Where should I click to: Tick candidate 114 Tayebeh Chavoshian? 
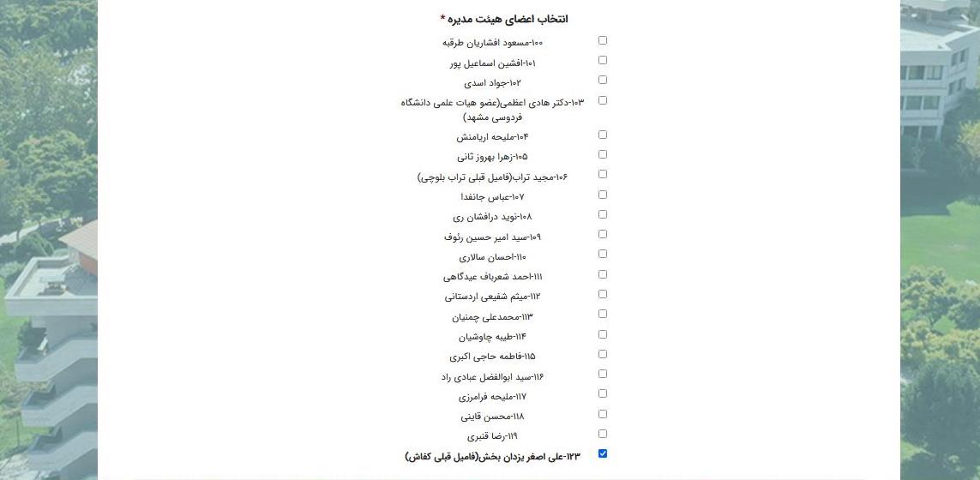coord(603,334)
